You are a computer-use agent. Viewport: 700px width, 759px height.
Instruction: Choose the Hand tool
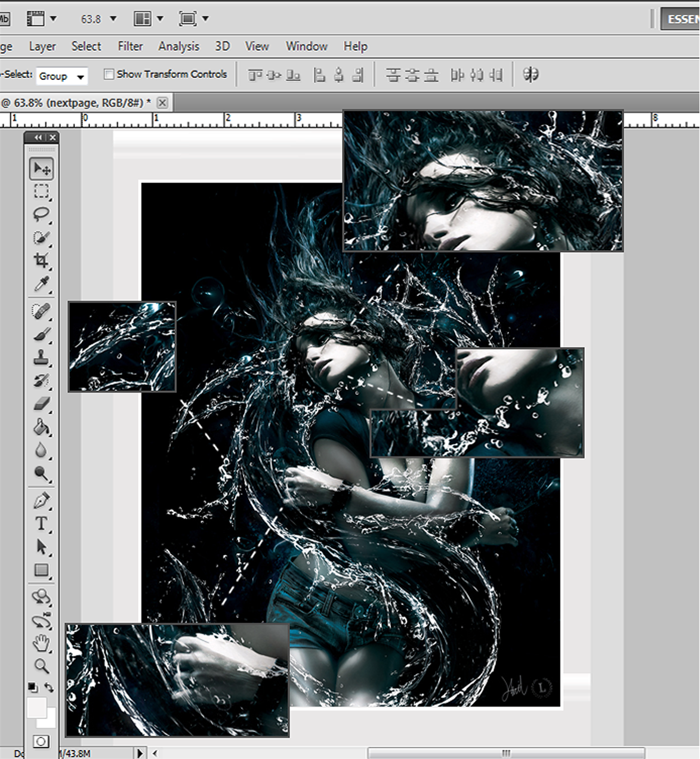[x=41, y=643]
